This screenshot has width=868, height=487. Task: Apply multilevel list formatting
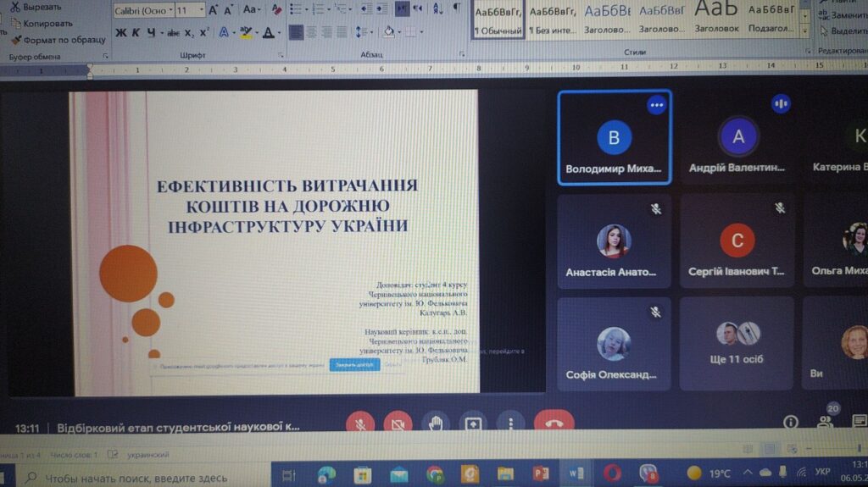pos(341,8)
